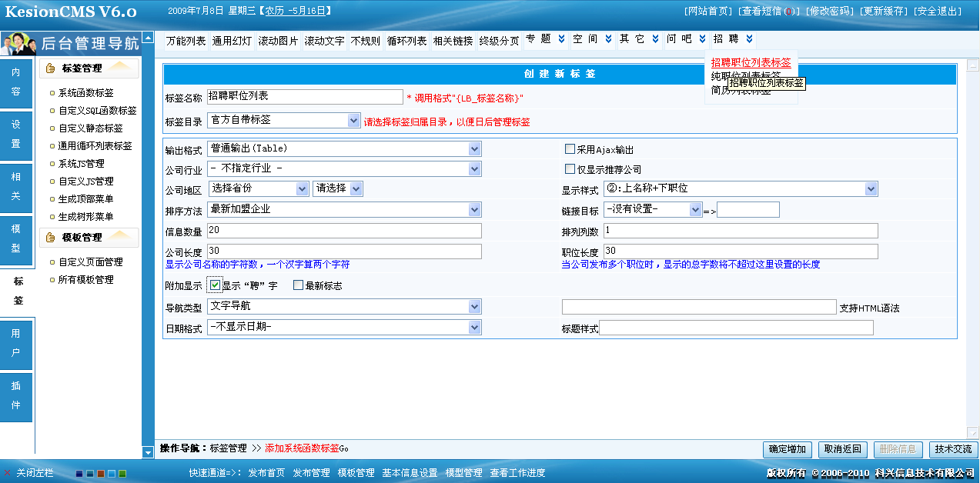Image resolution: width=980 pixels, height=483 pixels.
Task: Select 纯职位列表标签 from the menu
Action: 730,75
